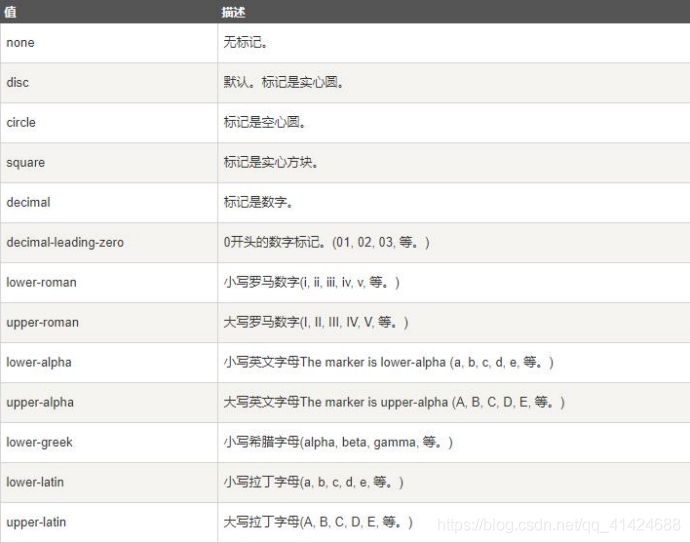Click the description '标记是数字。'
Viewport: 690px width, 543px height.
[x=258, y=202]
